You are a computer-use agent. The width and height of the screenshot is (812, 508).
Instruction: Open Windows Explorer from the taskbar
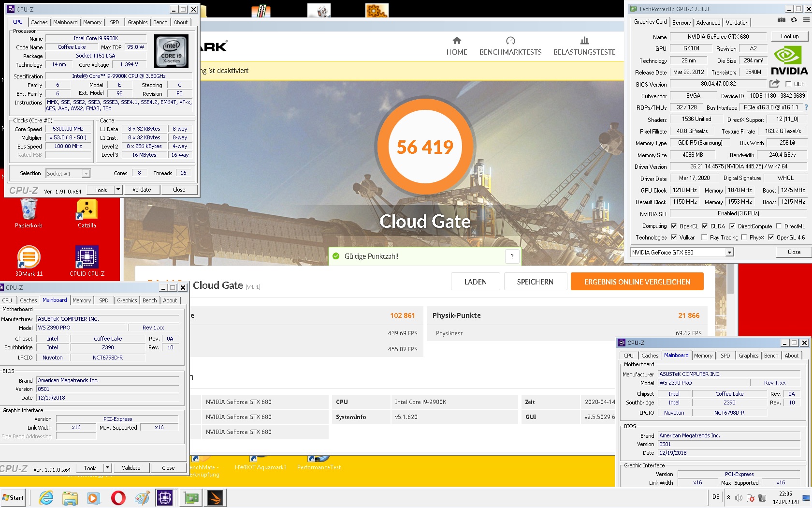click(70, 498)
